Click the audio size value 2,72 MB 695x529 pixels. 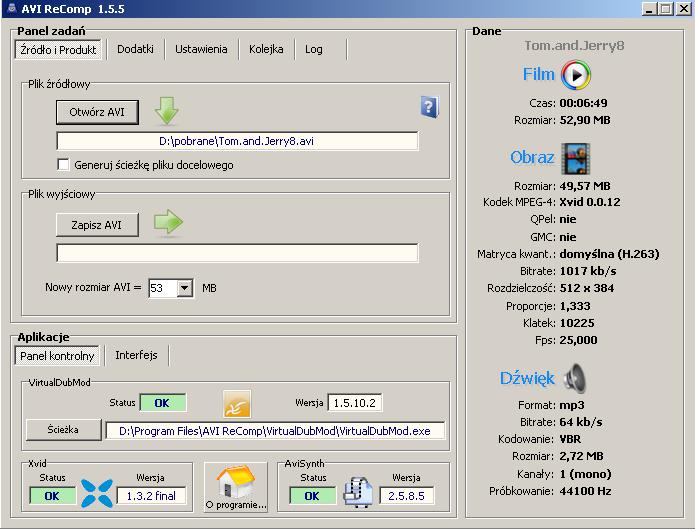pos(581,456)
